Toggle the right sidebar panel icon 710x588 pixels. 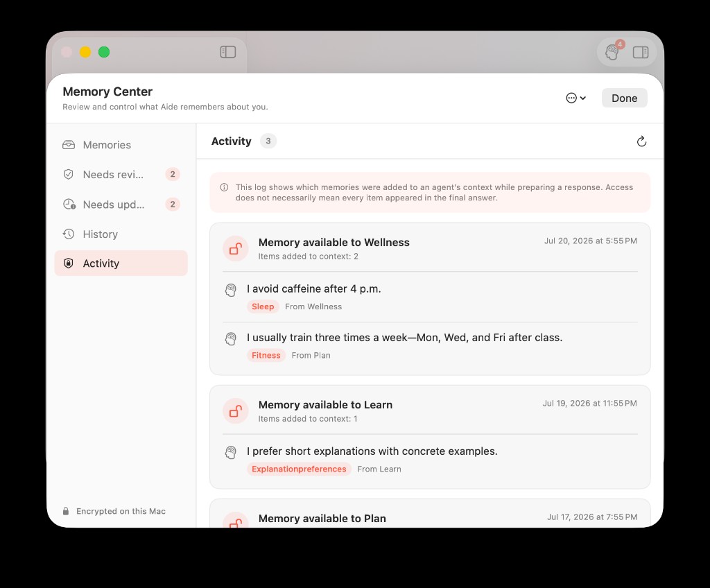coord(640,53)
